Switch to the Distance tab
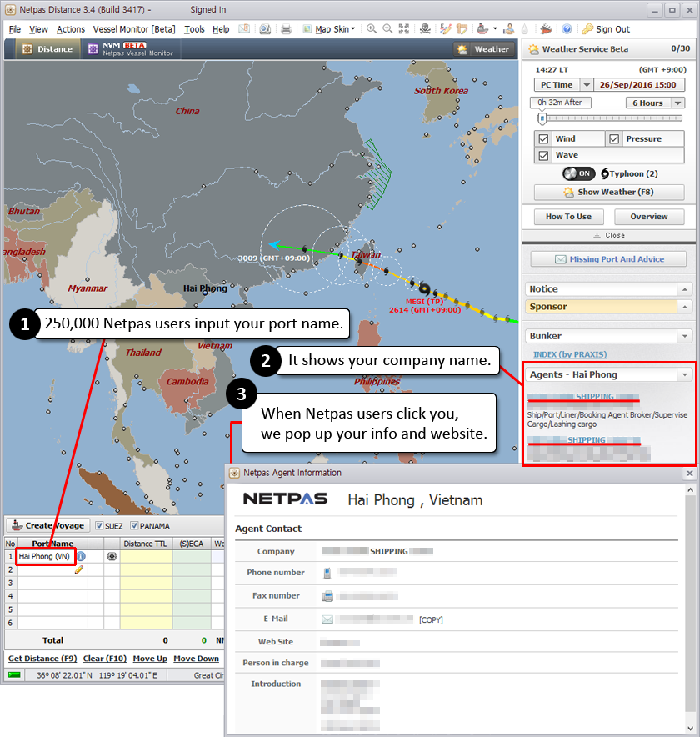700x737 pixels. (x=47, y=49)
